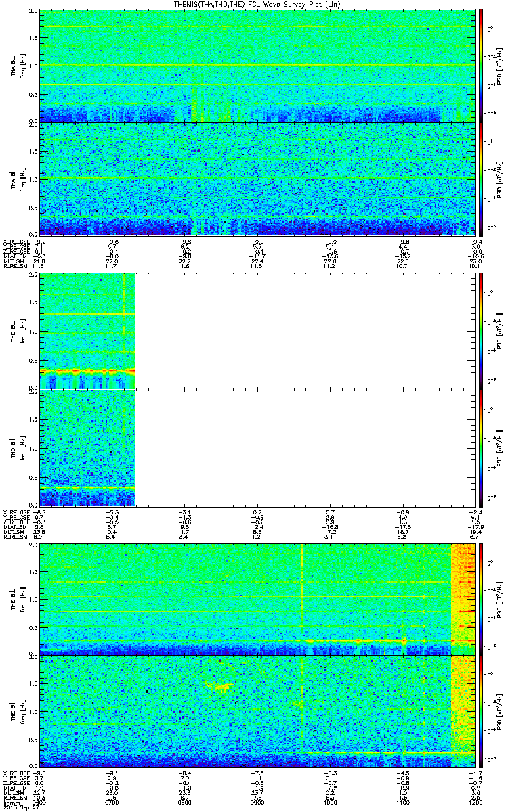Select the THA B-perpendicular spectrogram panel
508x812 pixels.
tap(257, 66)
